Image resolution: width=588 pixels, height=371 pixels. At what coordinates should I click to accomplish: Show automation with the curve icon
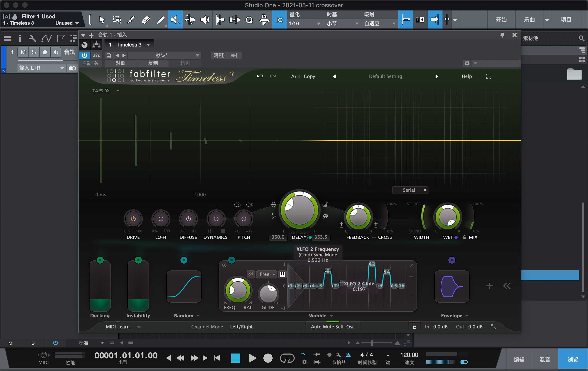(47, 38)
